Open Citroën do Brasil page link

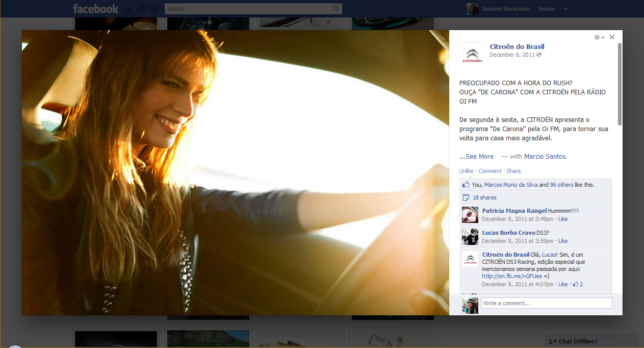coord(517,47)
